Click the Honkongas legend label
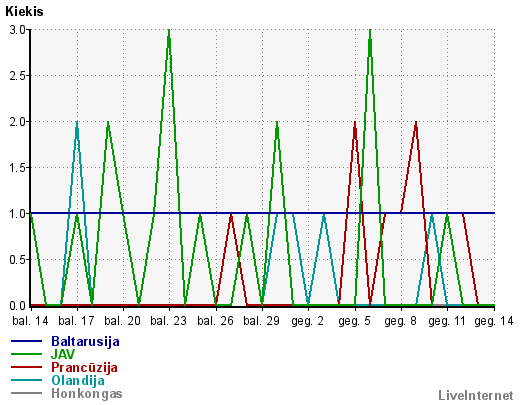Viewport: 520px width, 405px height. click(x=87, y=394)
